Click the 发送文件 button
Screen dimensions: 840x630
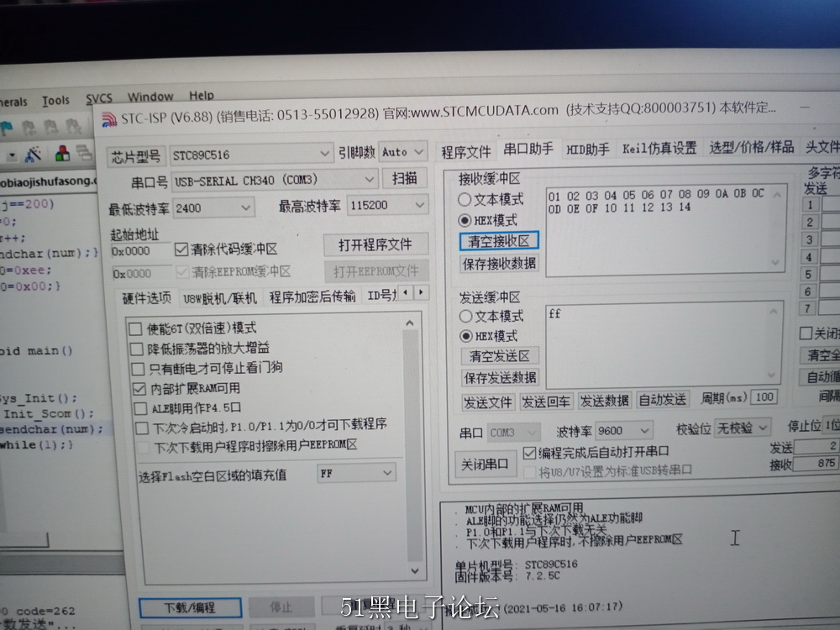click(488, 402)
